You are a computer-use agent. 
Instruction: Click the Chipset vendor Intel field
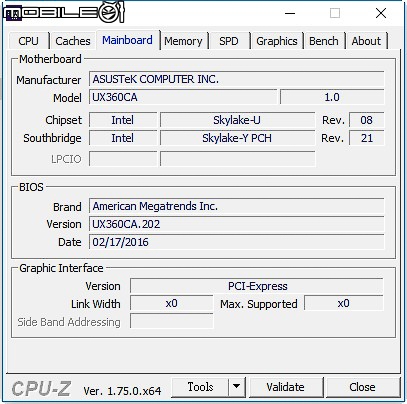(123, 120)
